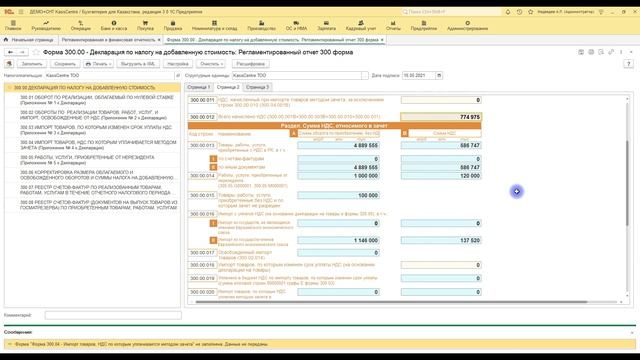
Task: Switch to the Страница 2 tab
Action: click(228, 87)
